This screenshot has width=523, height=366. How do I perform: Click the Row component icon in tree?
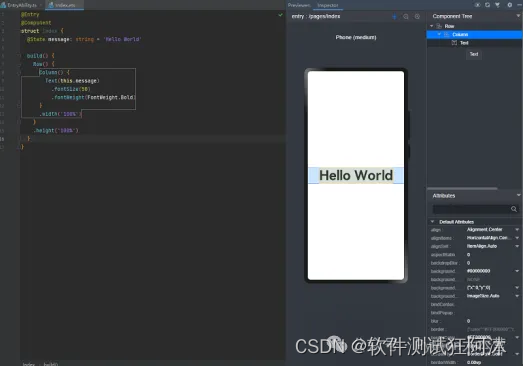439,26
